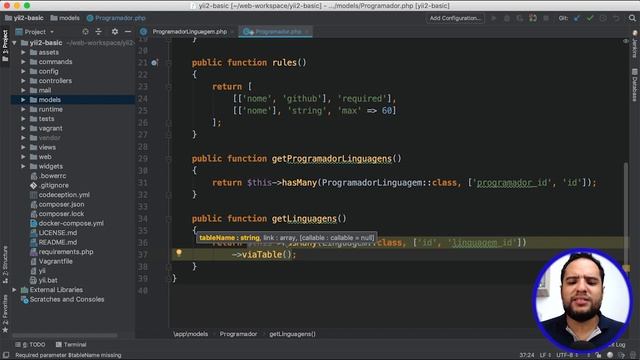The height and width of the screenshot is (360, 640).
Task: Expand the models folder arrow
Action: (x=23, y=100)
